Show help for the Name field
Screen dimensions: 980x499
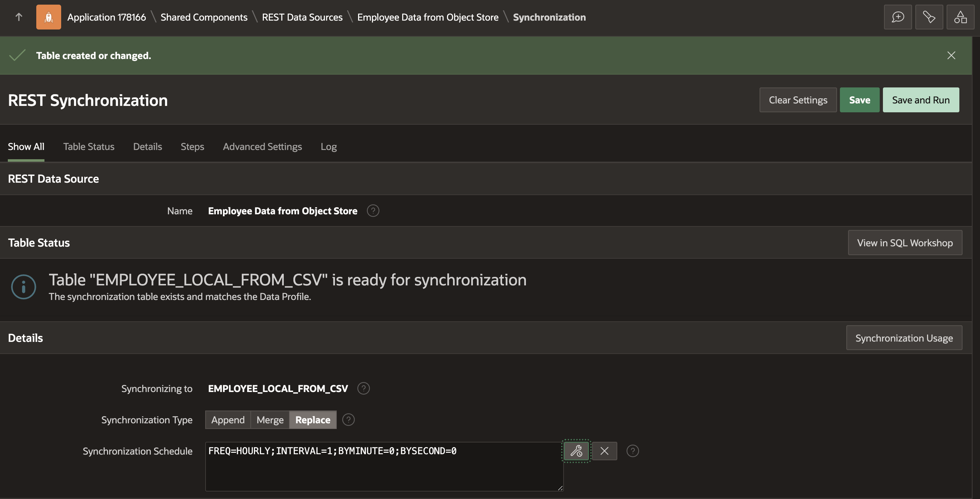[x=373, y=211]
